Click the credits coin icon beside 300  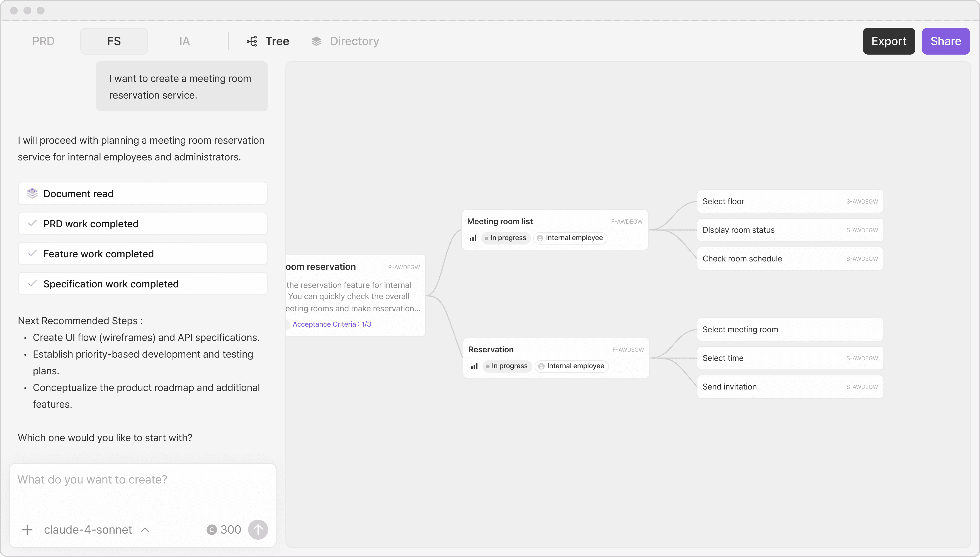click(x=212, y=530)
